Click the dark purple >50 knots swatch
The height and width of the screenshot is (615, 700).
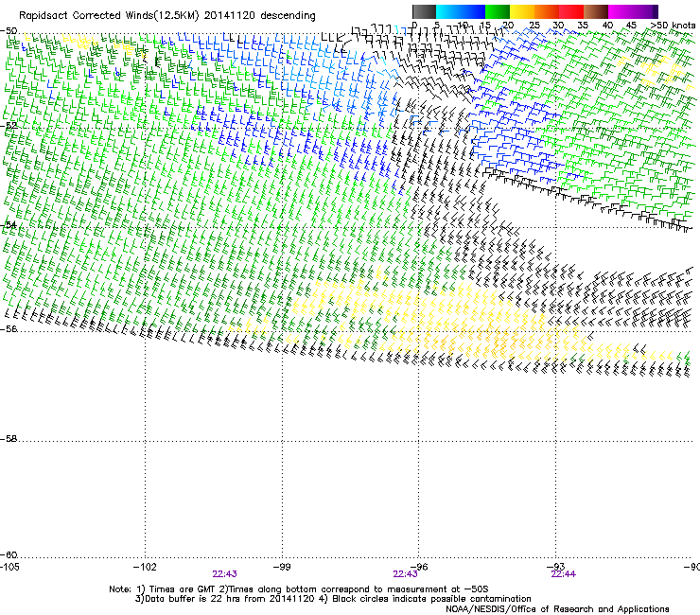point(655,11)
